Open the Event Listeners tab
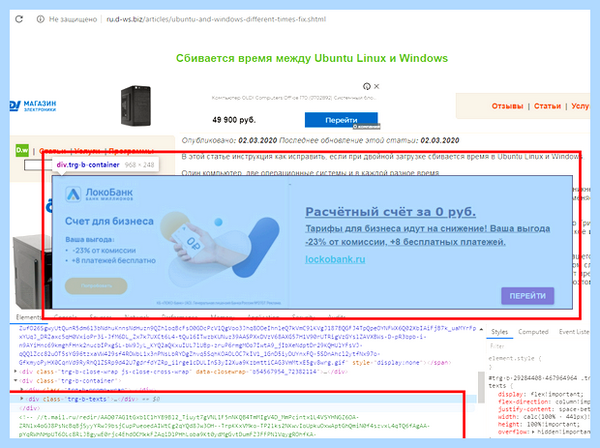 (x=574, y=332)
